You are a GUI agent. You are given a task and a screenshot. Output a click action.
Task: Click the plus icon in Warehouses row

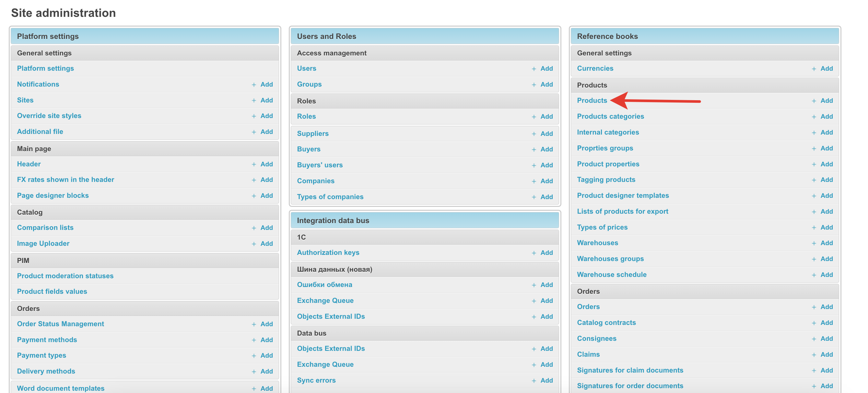pyautogui.click(x=814, y=243)
